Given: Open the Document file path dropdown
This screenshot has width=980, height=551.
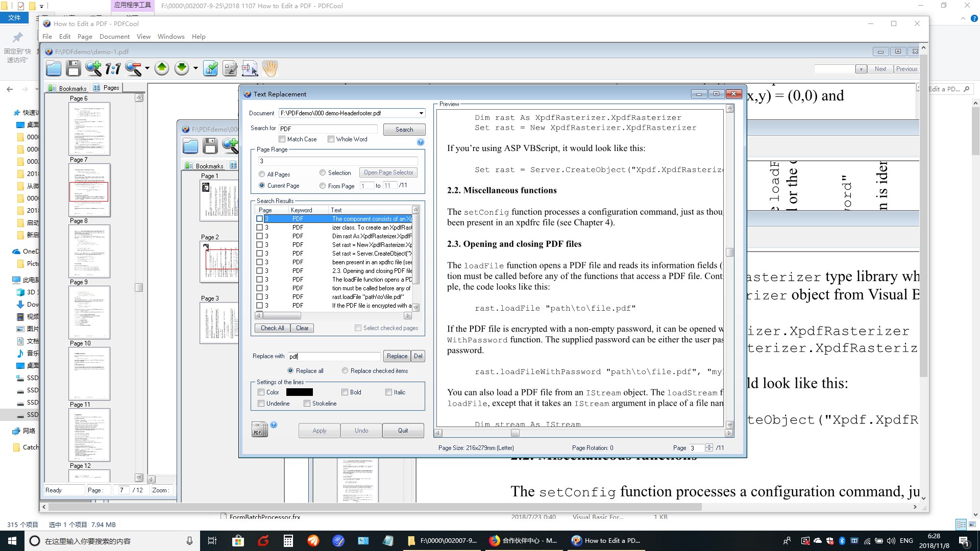Looking at the screenshot, I should [x=421, y=113].
